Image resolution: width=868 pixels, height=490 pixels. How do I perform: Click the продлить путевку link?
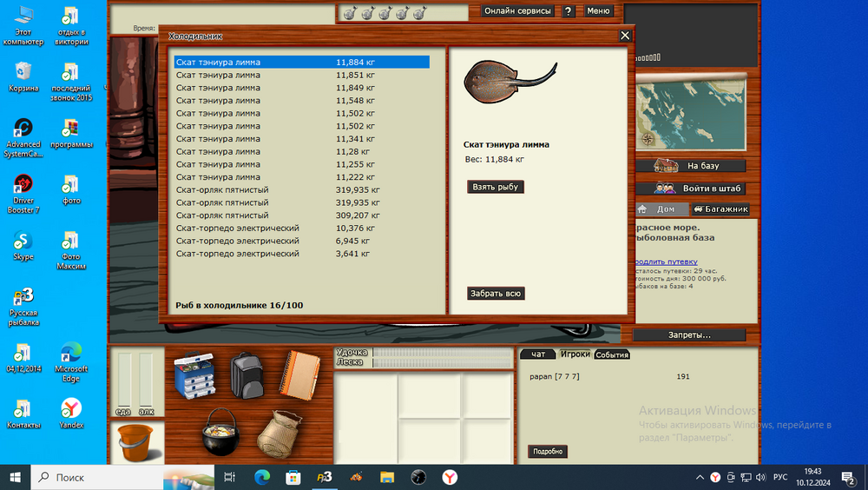tap(664, 262)
